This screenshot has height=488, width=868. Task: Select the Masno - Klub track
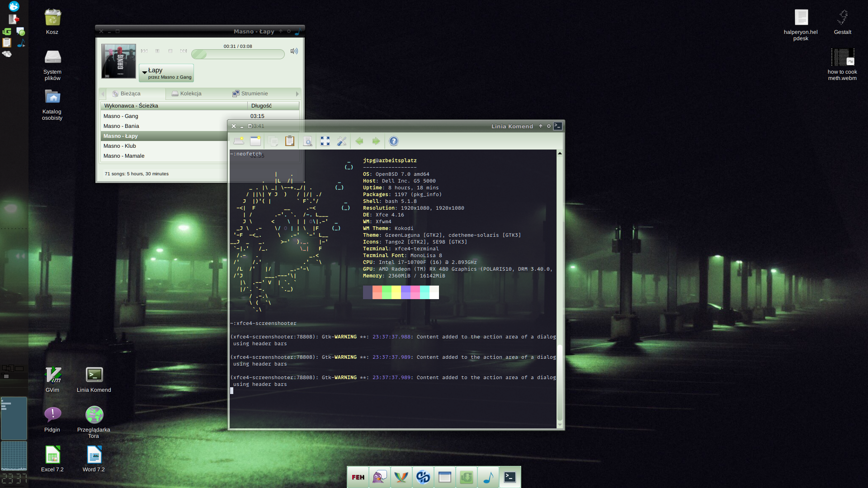coord(119,146)
